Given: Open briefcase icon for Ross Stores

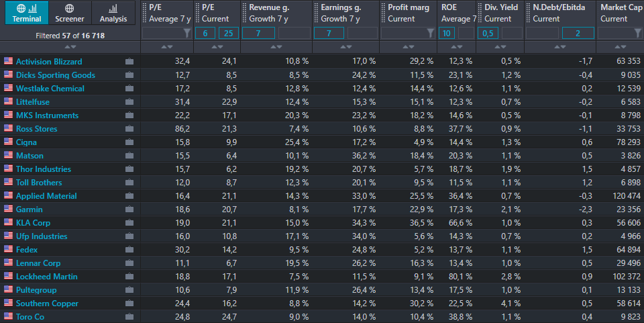Looking at the screenshot, I should point(129,129).
